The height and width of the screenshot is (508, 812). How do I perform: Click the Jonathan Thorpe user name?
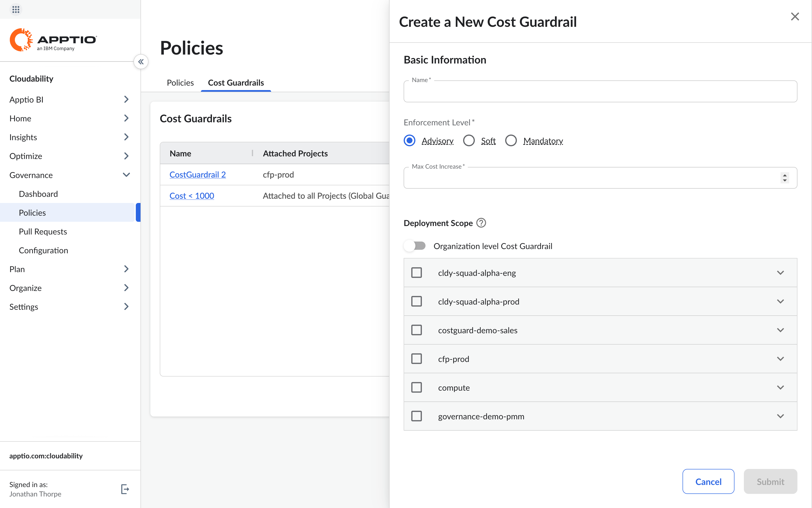(35, 494)
